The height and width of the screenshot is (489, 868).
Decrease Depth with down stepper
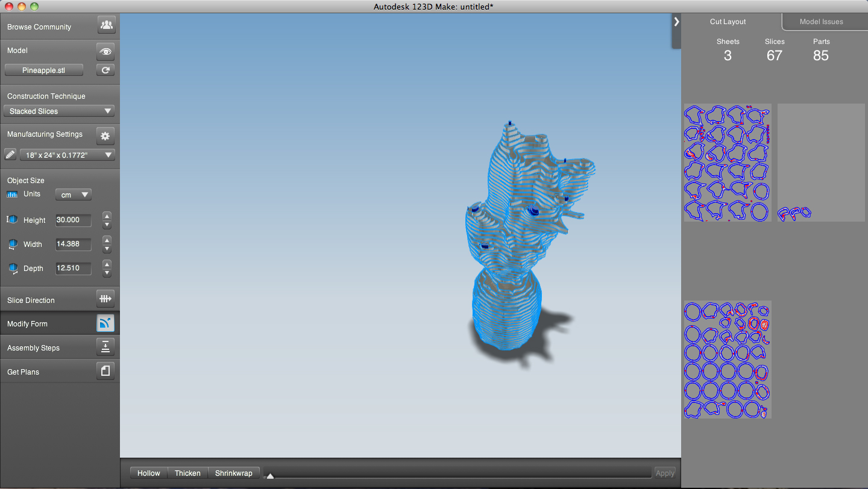(x=107, y=273)
